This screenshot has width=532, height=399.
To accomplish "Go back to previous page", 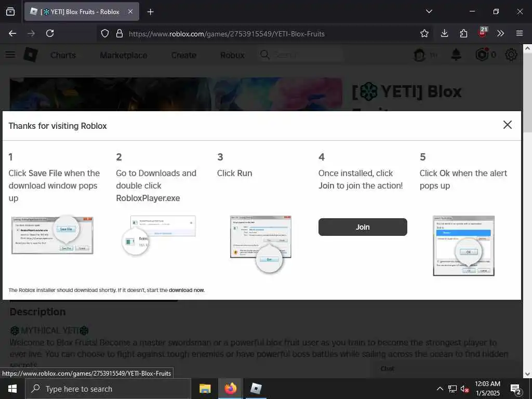I will (12, 33).
